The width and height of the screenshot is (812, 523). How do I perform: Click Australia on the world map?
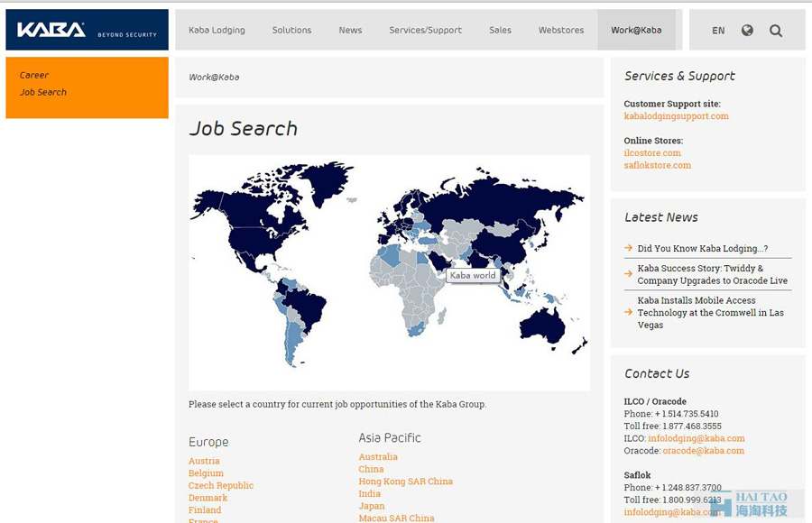(543, 327)
